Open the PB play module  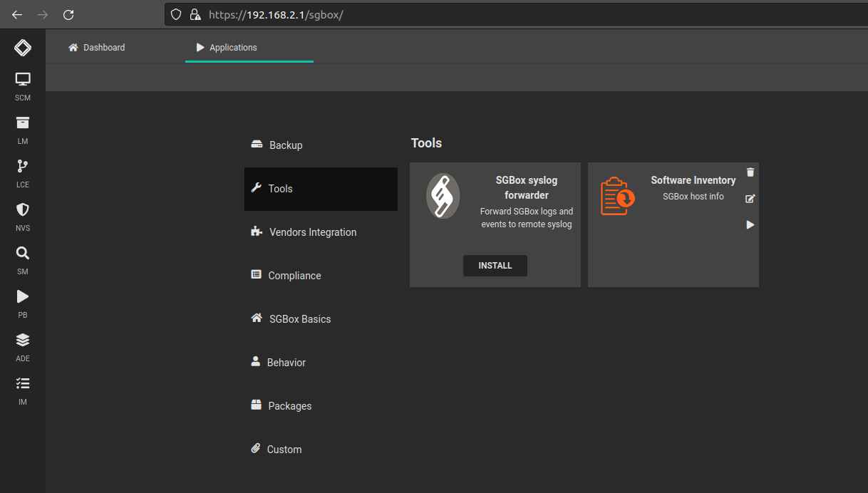click(x=23, y=303)
